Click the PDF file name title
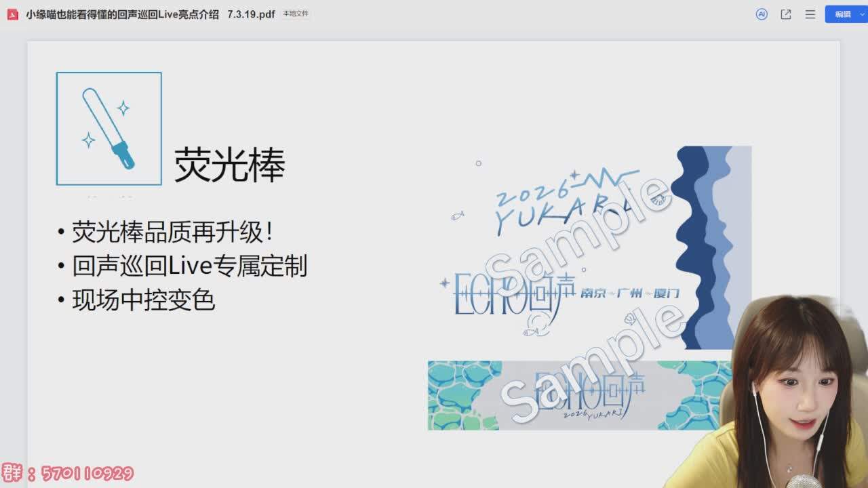The width and height of the screenshot is (868, 488). pos(151,14)
